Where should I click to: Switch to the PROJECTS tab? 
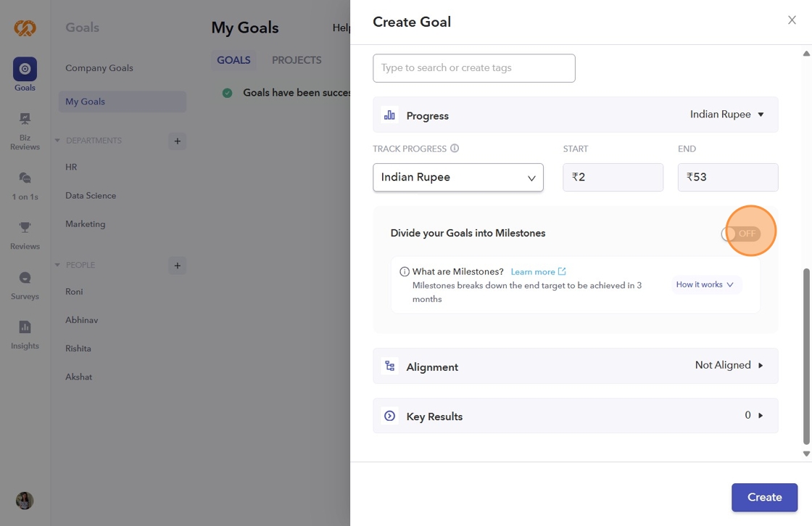coord(297,60)
